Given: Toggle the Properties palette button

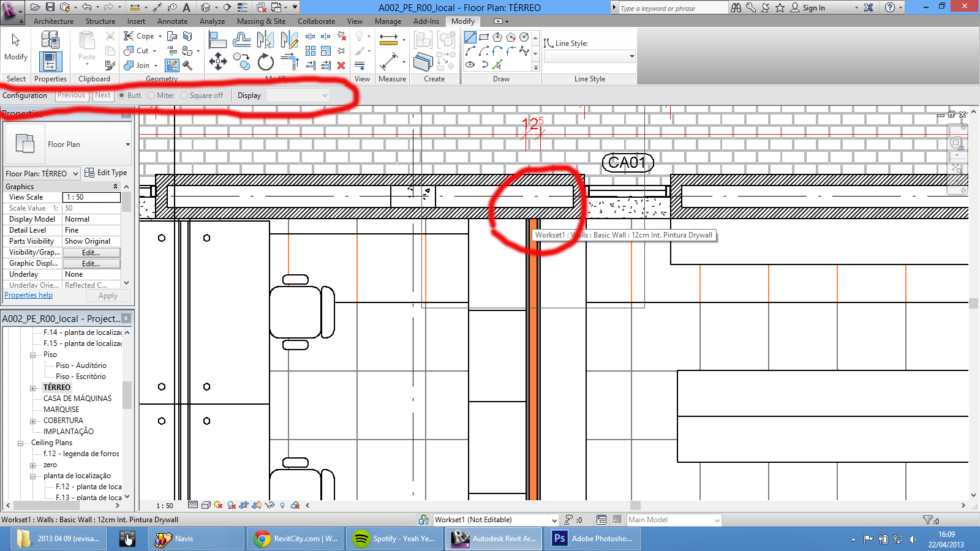Looking at the screenshot, I should (x=50, y=62).
